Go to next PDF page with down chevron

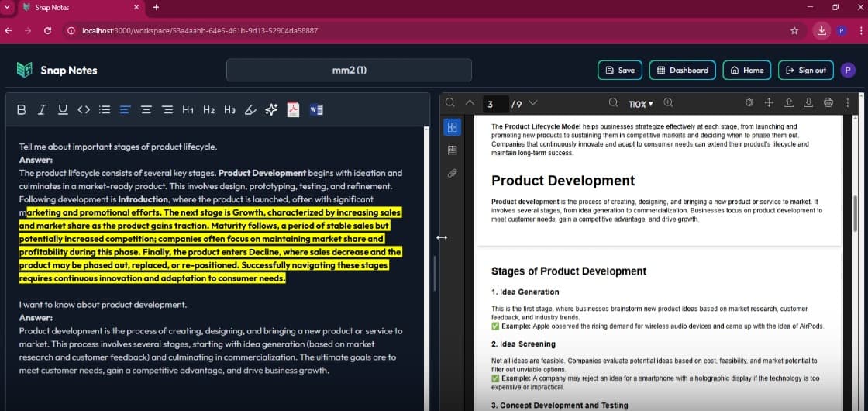[x=532, y=103]
